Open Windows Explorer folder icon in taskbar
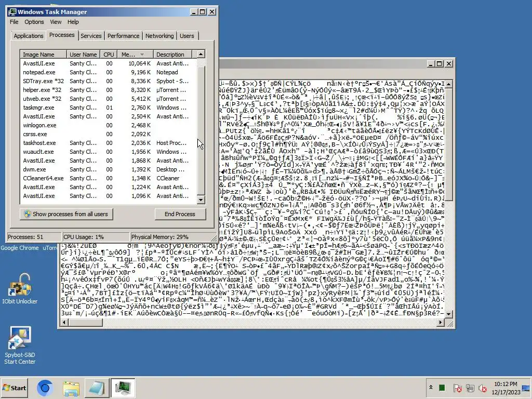The image size is (532, 399). tap(71, 388)
